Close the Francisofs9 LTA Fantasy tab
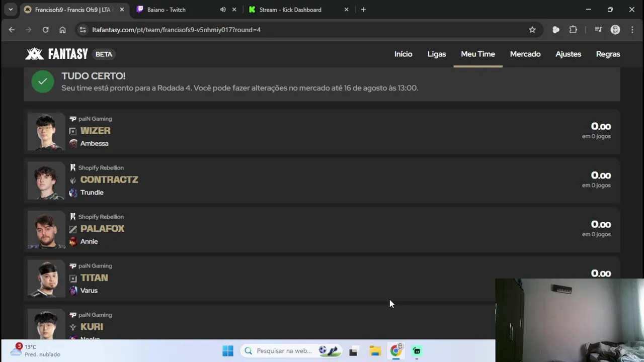The width and height of the screenshot is (644, 362). (x=122, y=10)
